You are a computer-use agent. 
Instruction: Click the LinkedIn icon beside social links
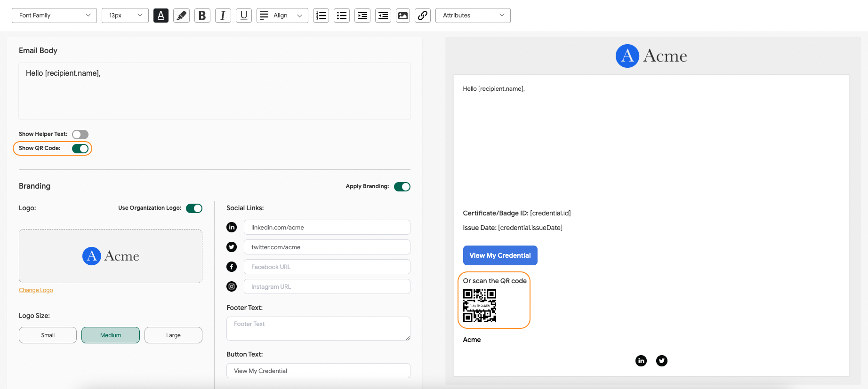[x=232, y=227]
